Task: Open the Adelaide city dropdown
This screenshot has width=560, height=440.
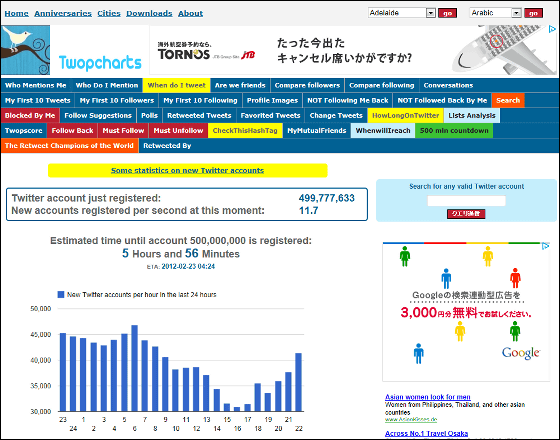Action: [402, 13]
